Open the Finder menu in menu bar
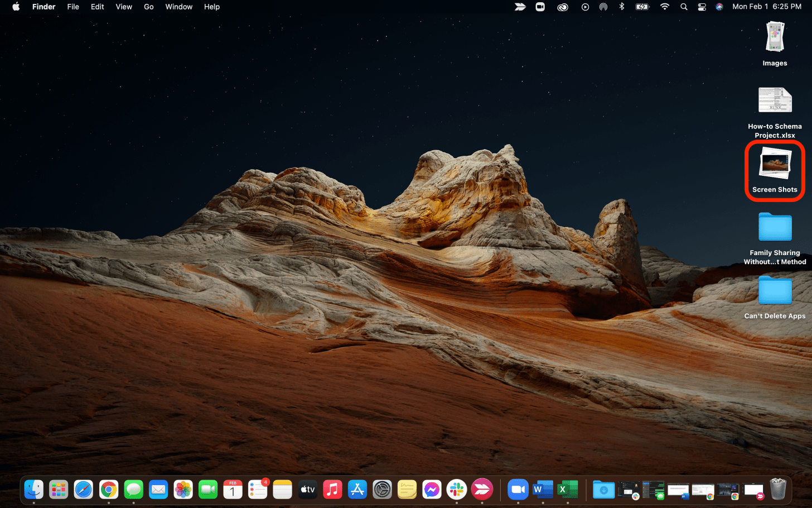 point(43,7)
